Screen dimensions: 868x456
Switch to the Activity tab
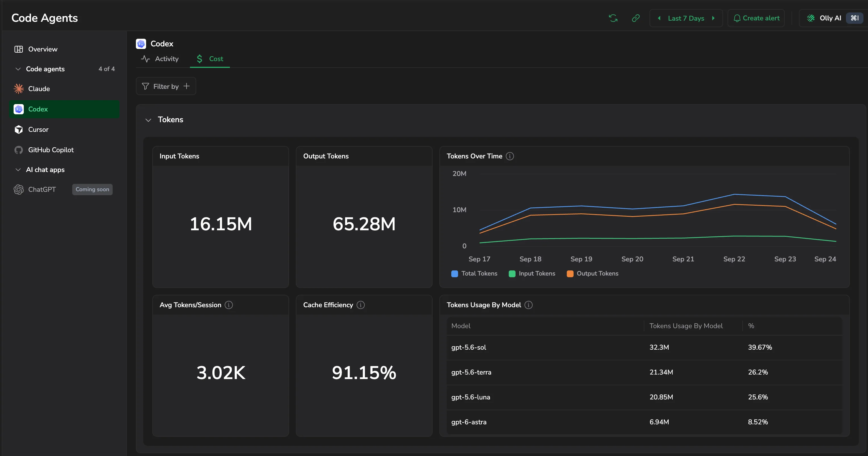pos(160,59)
